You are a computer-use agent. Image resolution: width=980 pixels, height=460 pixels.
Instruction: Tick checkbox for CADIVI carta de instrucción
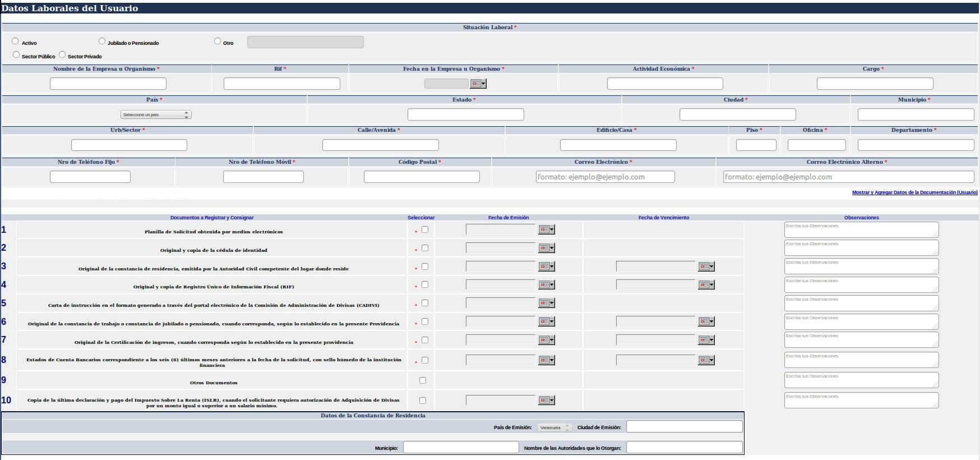424,303
